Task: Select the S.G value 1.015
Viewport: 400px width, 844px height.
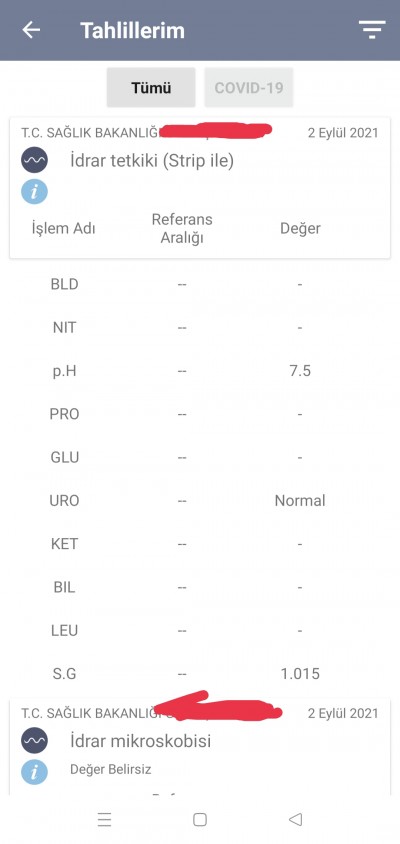Action: click(300, 673)
